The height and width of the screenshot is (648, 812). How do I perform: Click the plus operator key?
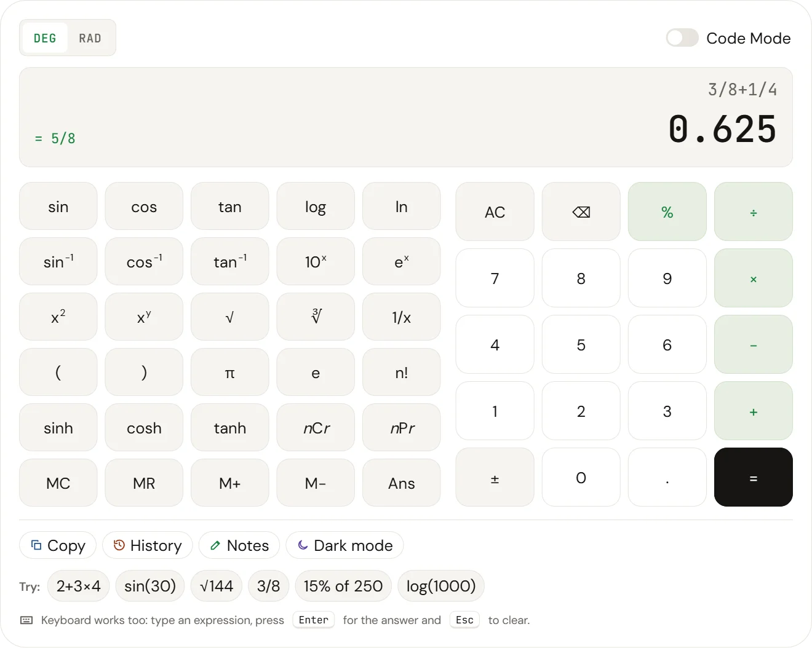click(x=753, y=411)
